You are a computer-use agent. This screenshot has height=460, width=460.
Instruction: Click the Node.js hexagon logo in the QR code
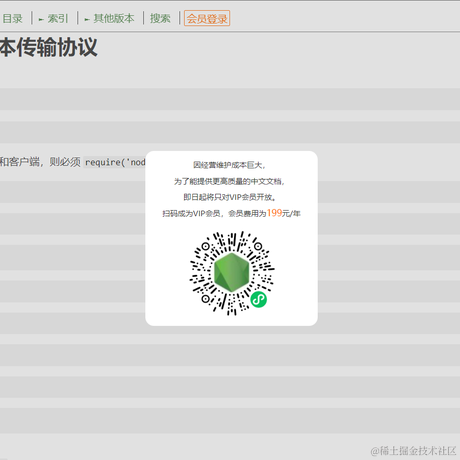[x=232, y=272]
